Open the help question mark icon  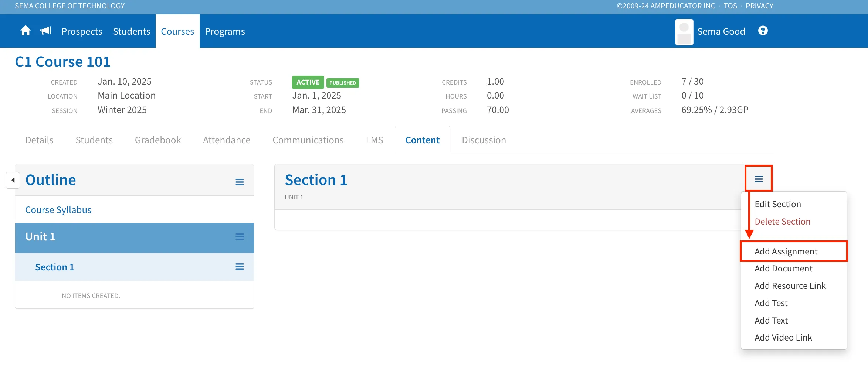point(763,31)
